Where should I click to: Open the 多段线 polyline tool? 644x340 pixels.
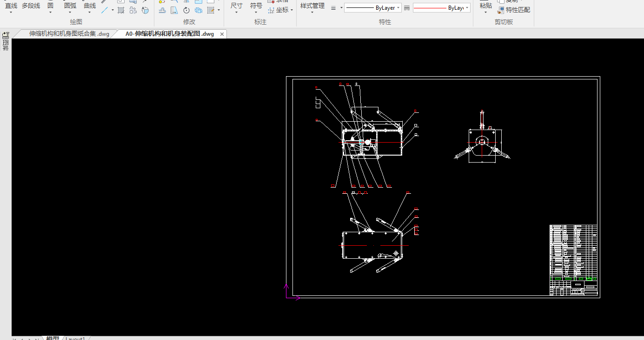coord(31,6)
